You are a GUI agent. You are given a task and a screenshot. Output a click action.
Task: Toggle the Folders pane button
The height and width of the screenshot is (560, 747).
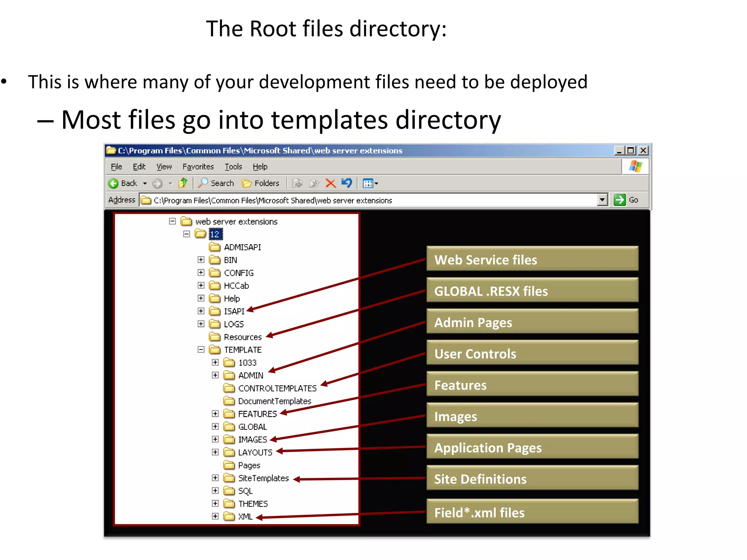point(261,183)
